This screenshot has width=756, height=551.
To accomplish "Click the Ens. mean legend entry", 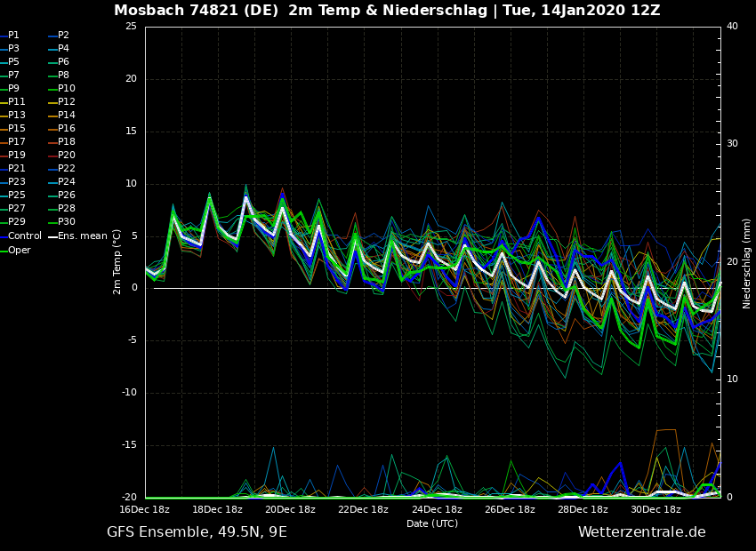I will coord(82,236).
